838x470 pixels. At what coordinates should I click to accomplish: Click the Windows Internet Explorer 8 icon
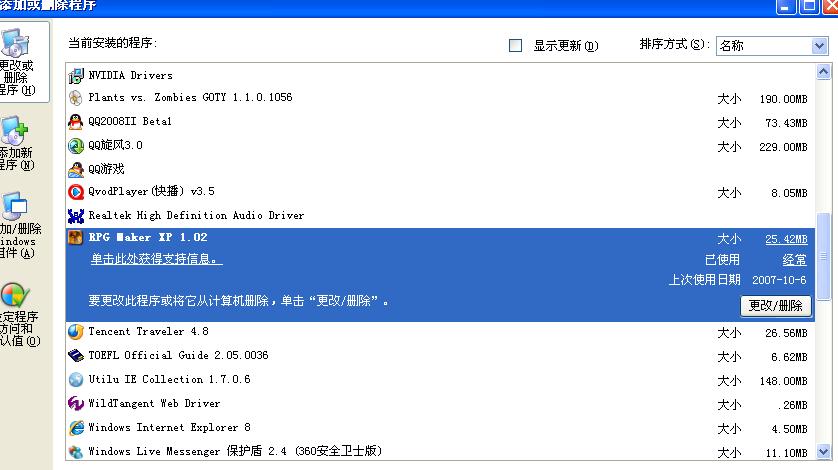coord(76,428)
